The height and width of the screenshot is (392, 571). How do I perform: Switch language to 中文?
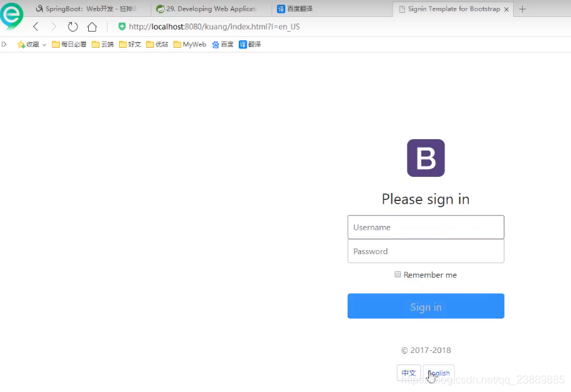point(409,373)
